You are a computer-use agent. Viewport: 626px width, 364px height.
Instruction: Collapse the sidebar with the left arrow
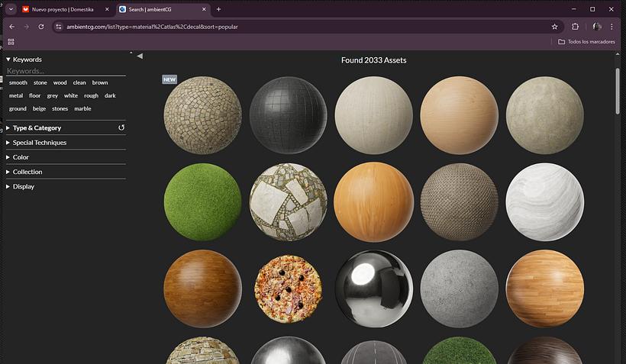[x=140, y=56]
